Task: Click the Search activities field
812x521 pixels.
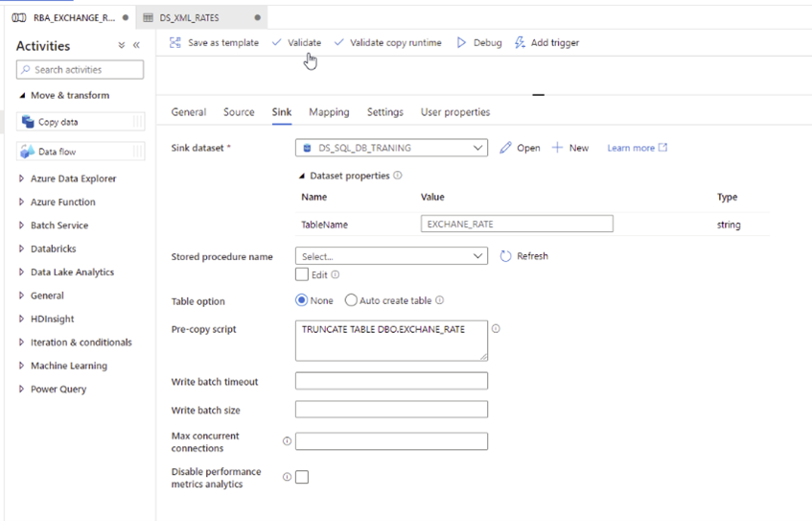Action: [81, 70]
